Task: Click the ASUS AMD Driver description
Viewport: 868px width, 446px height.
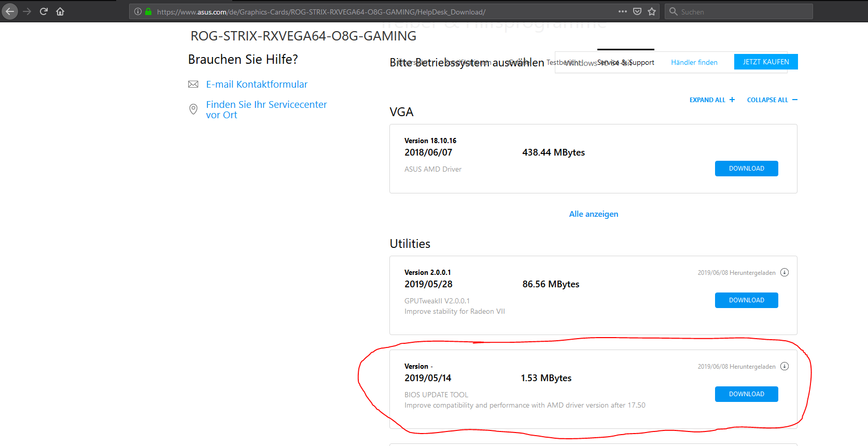Action: [x=433, y=169]
